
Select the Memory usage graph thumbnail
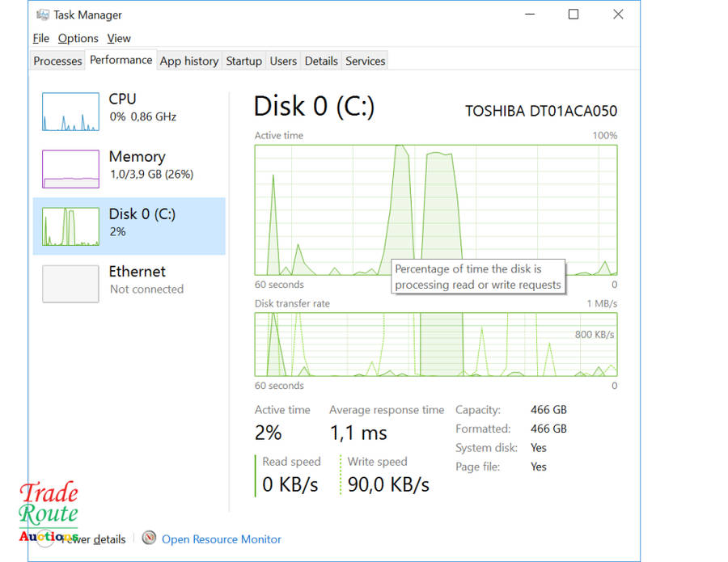70,169
